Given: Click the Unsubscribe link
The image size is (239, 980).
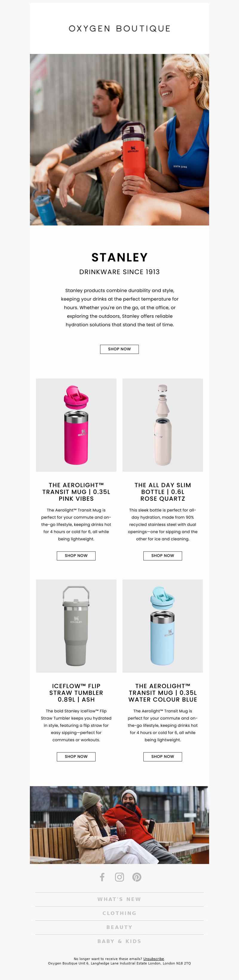Looking at the screenshot, I should point(154,959).
